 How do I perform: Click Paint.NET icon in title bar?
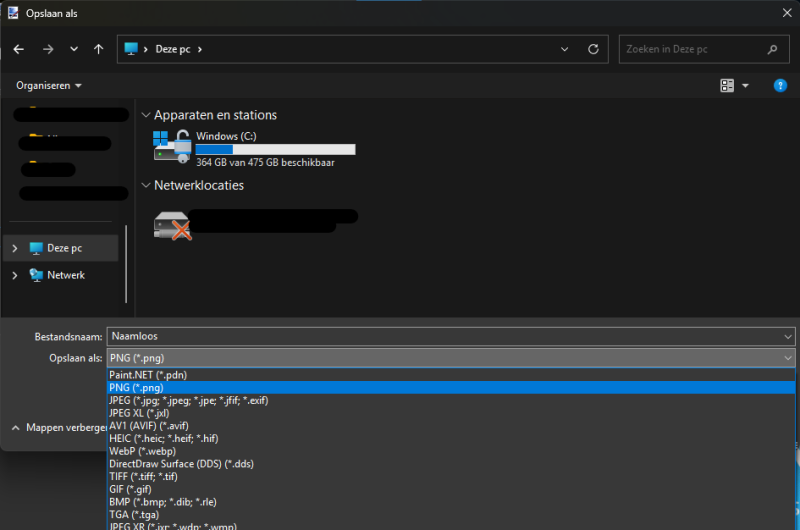(x=13, y=13)
